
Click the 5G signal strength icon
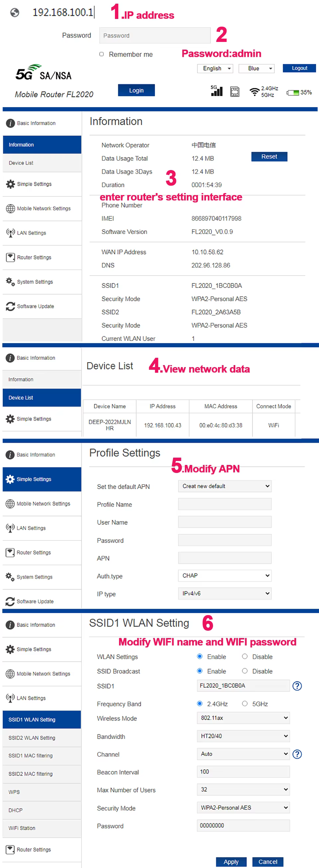pos(216,91)
